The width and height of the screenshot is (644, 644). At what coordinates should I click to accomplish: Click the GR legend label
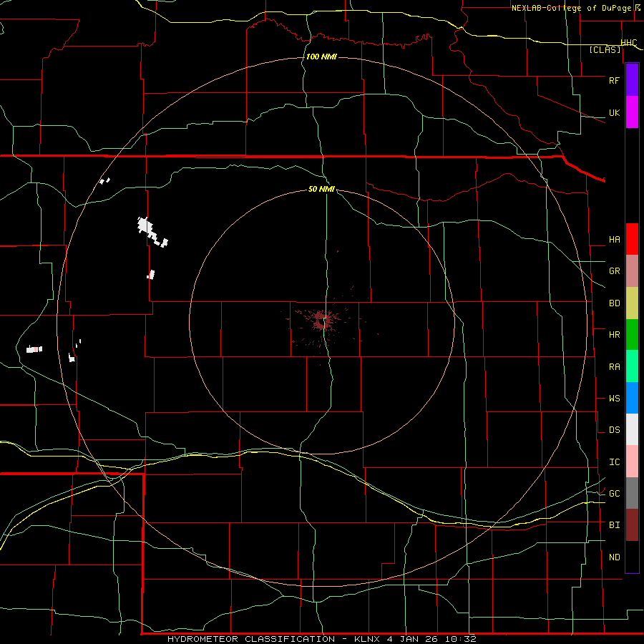point(614,271)
